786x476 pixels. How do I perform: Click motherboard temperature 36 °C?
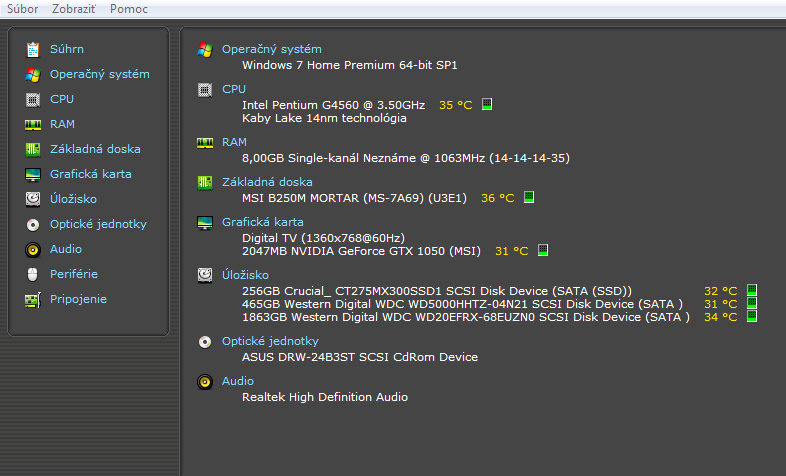point(498,198)
